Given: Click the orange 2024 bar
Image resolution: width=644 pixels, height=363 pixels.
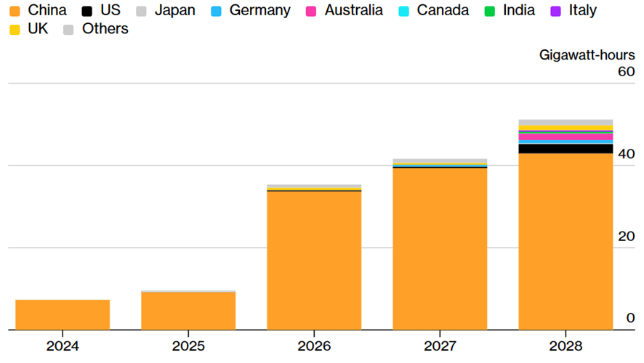Looking at the screenshot, I should tap(63, 314).
